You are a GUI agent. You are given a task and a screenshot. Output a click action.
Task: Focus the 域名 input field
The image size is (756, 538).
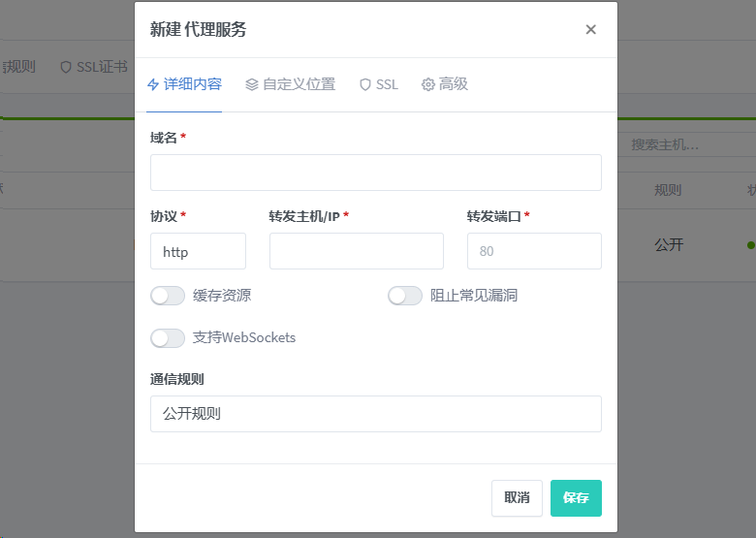[375, 173]
